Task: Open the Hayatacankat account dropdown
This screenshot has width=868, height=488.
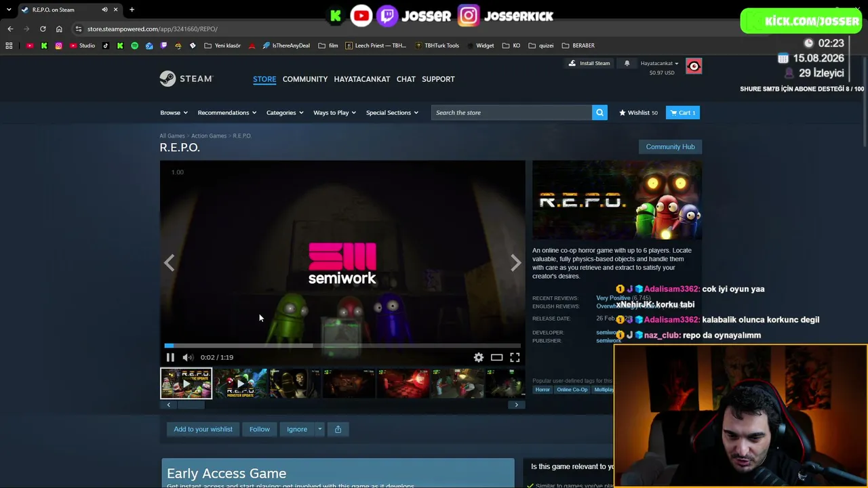Action: pos(659,63)
